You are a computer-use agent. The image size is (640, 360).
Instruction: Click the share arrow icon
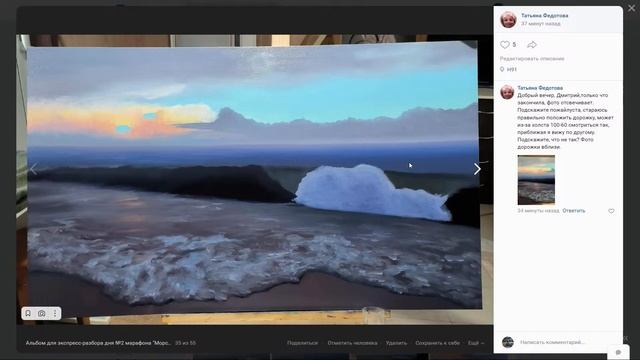tap(532, 44)
